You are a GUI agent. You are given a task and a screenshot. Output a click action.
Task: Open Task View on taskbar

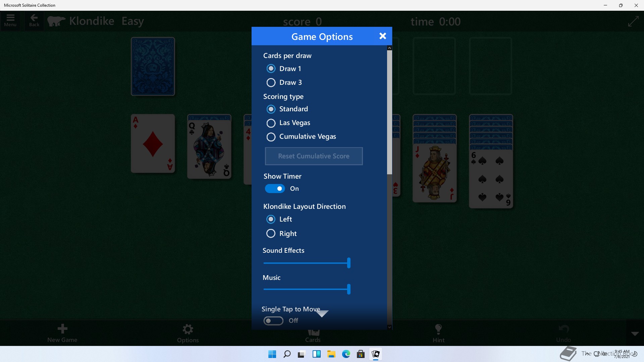click(x=302, y=354)
